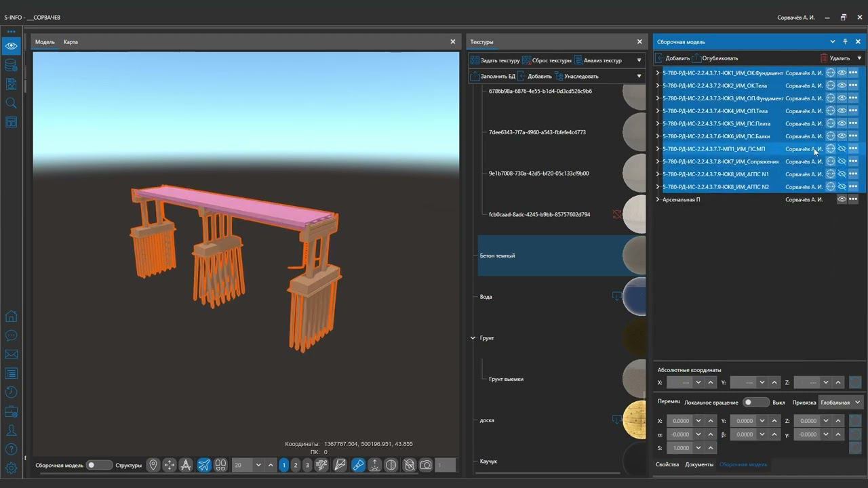Screen dimensions: 868x488
Task: Open the database icon in left sidebar
Action: click(x=11, y=65)
